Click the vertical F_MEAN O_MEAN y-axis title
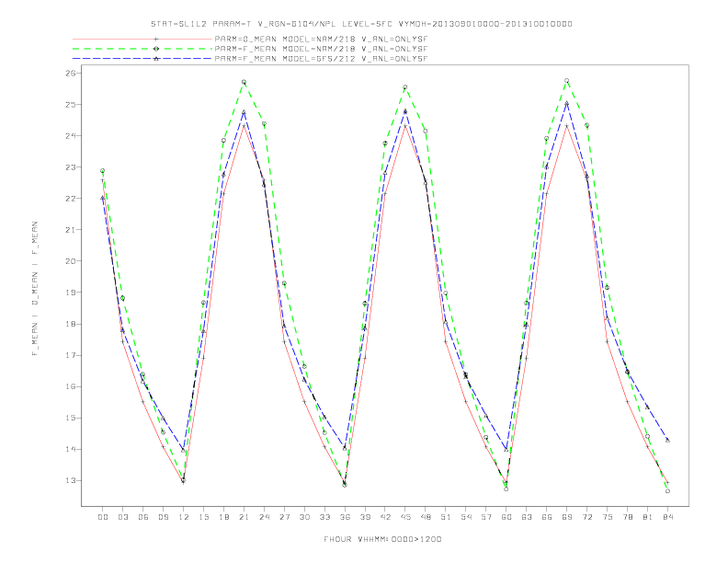Viewport: 728px width, 563px height. [35, 289]
